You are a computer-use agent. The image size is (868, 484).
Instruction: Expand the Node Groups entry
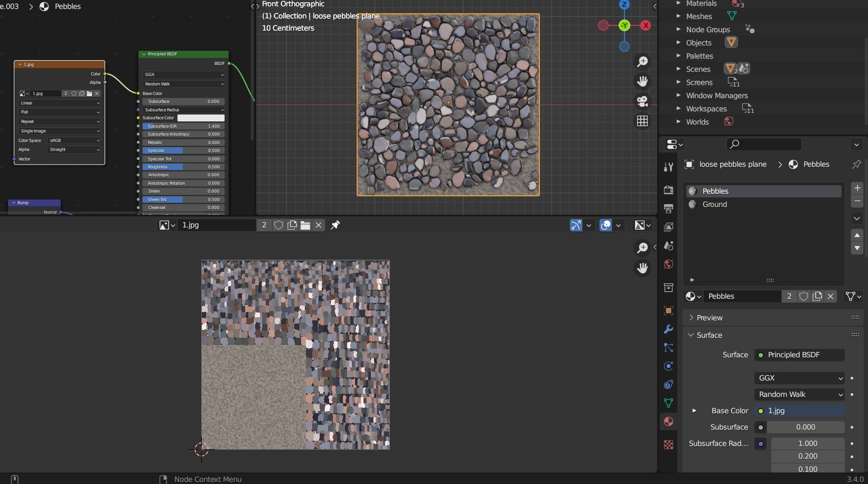click(x=678, y=30)
